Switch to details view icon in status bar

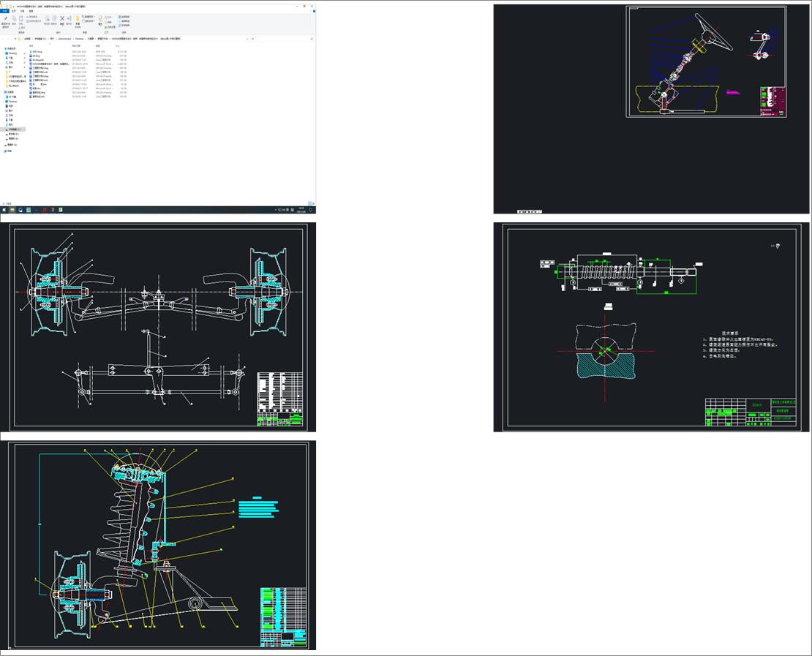[x=309, y=203]
